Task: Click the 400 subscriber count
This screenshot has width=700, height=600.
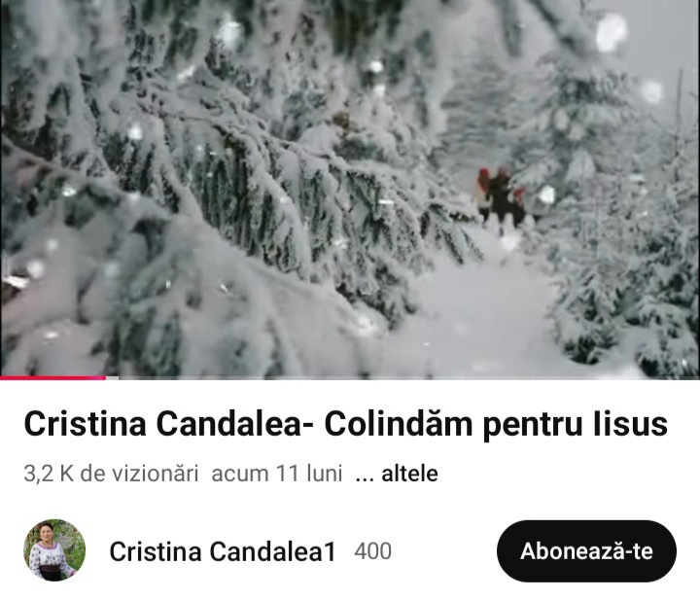Action: [372, 551]
